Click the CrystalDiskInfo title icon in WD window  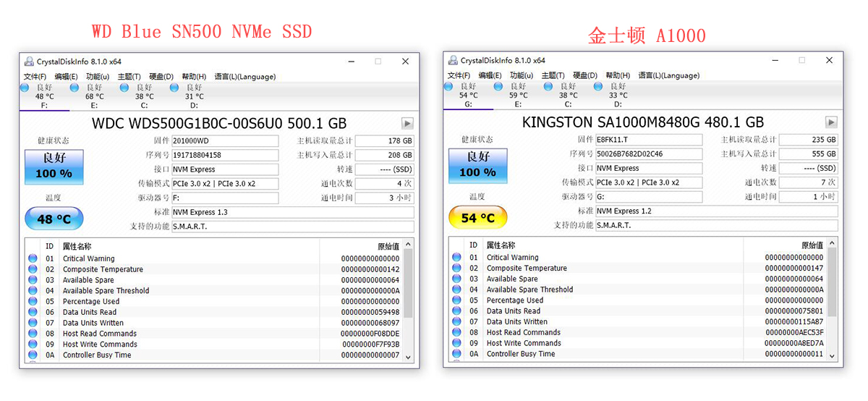point(29,62)
